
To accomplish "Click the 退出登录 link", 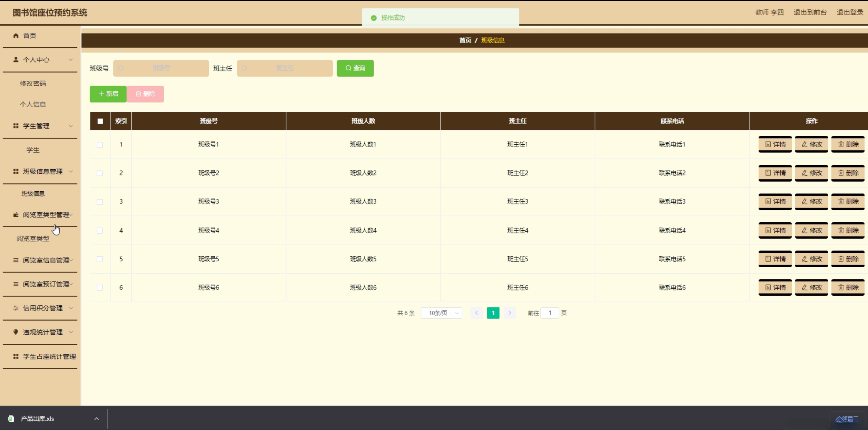I will coord(850,12).
